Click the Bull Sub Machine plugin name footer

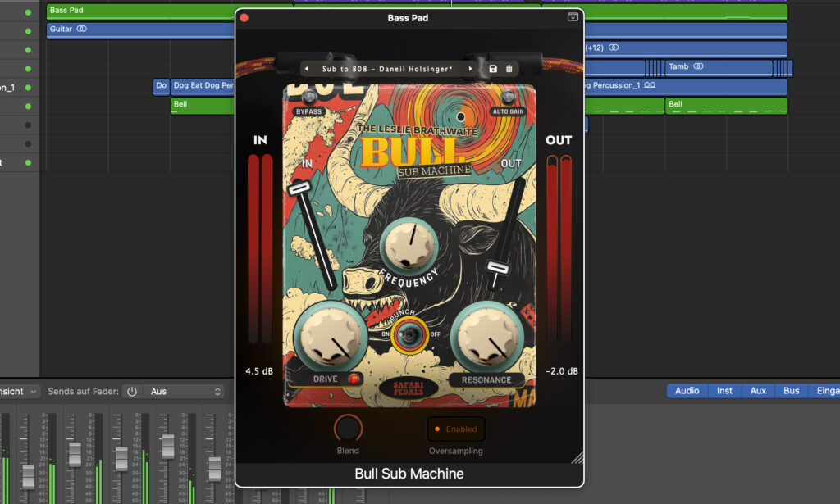(x=409, y=474)
